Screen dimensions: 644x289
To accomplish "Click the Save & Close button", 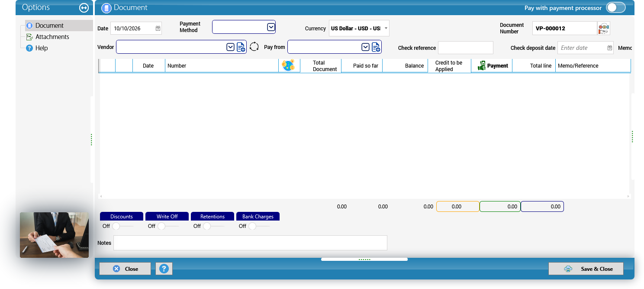I will 586,269.
